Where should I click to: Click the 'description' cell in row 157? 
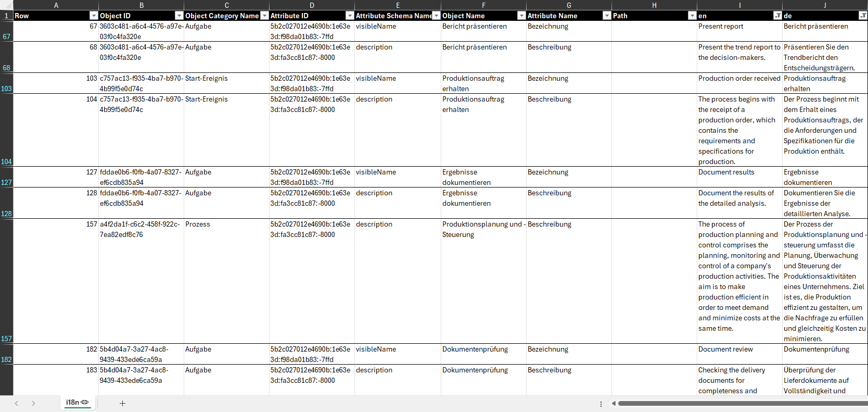(398, 281)
